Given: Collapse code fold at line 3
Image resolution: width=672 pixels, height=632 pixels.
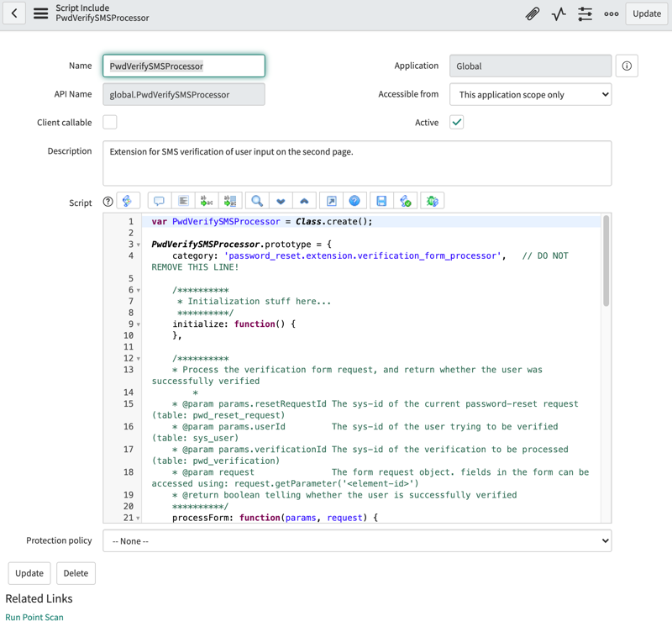Looking at the screenshot, I should [138, 245].
